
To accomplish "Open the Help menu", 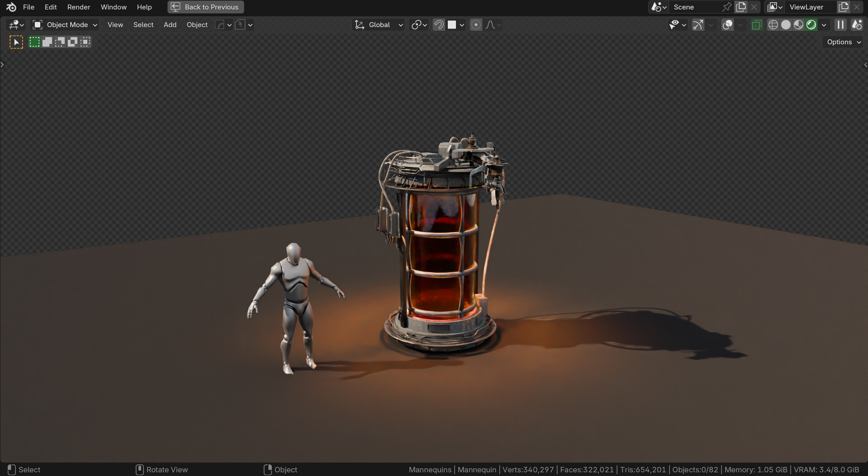I will 144,7.
